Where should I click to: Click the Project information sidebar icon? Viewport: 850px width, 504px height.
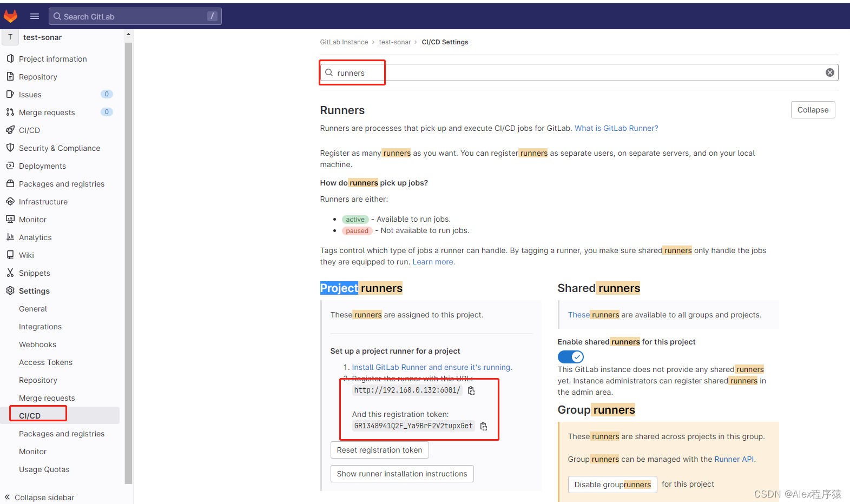pyautogui.click(x=10, y=58)
